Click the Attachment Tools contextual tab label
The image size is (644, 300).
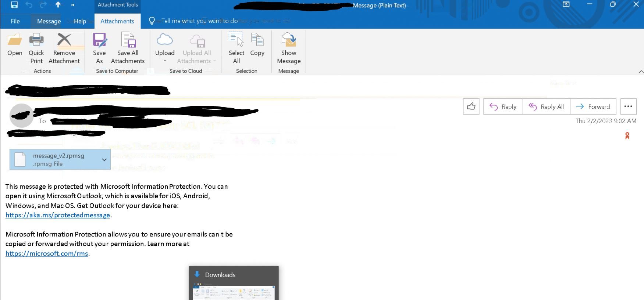(118, 5)
